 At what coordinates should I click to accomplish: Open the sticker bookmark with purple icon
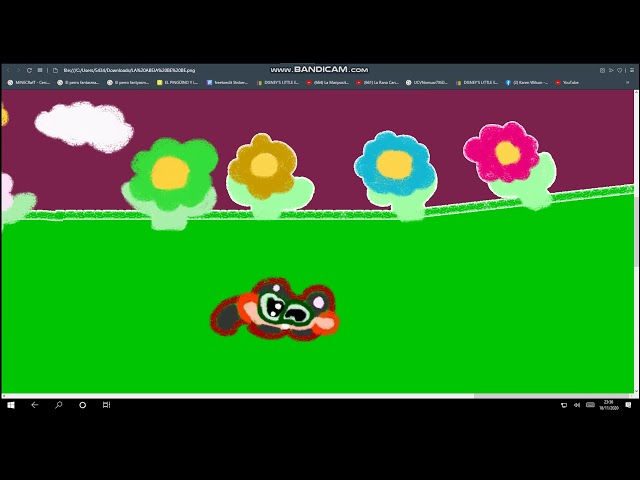227,82
